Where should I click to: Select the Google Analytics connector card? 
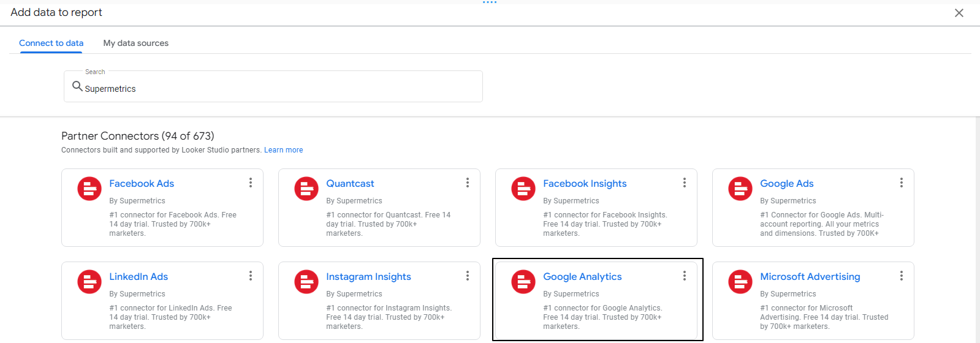(x=598, y=300)
